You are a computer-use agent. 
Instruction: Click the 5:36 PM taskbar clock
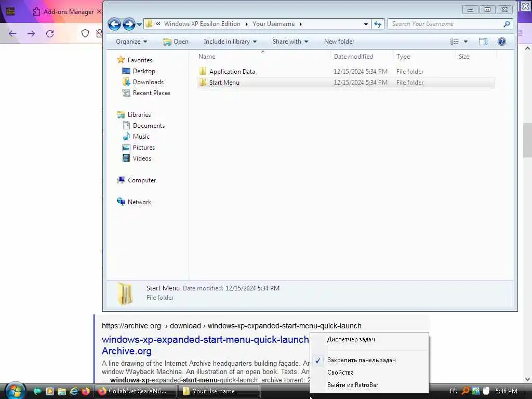tap(506, 391)
